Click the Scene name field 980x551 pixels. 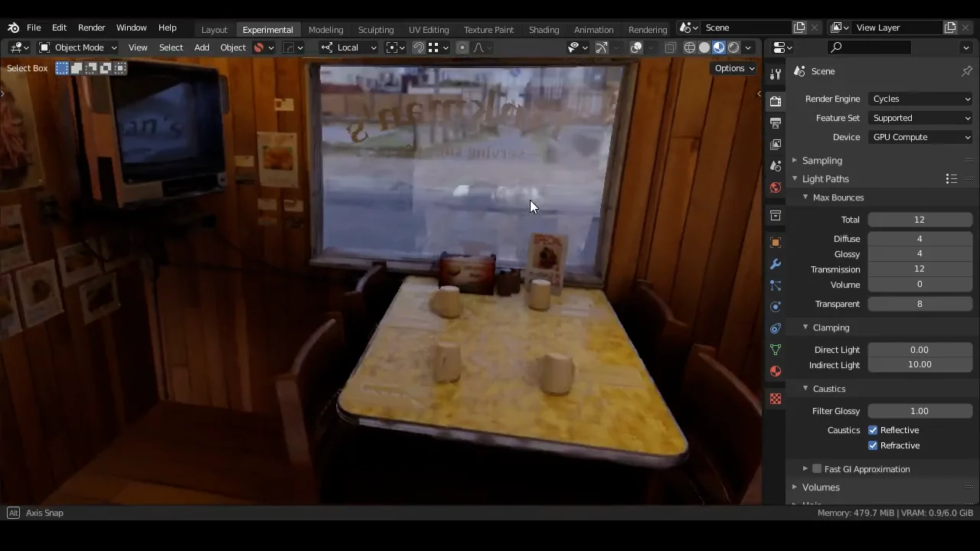(746, 28)
